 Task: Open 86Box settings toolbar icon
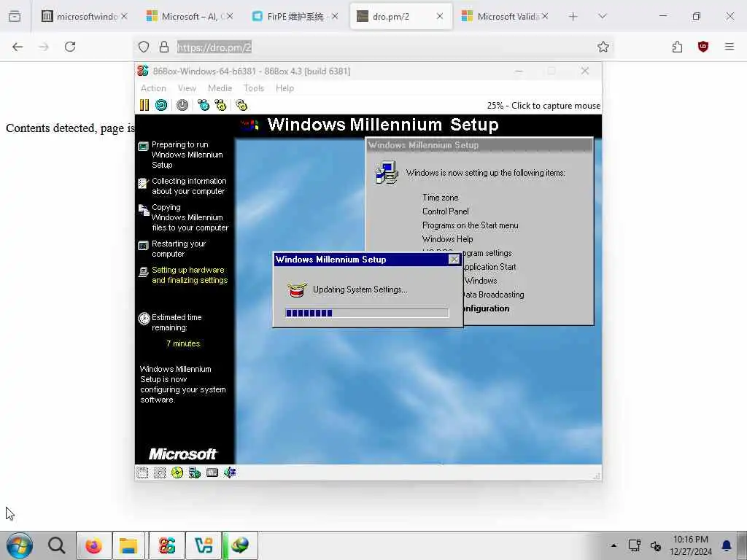241,105
